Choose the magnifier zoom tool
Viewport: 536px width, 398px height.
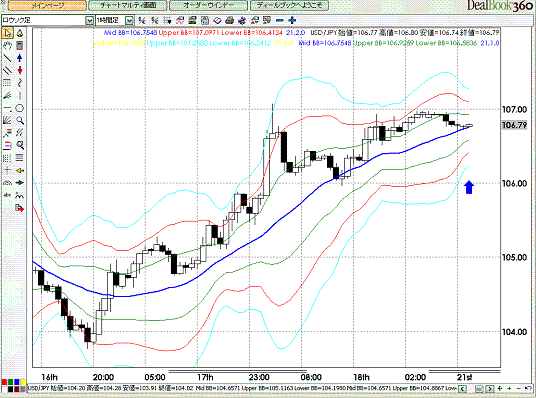click(20, 121)
